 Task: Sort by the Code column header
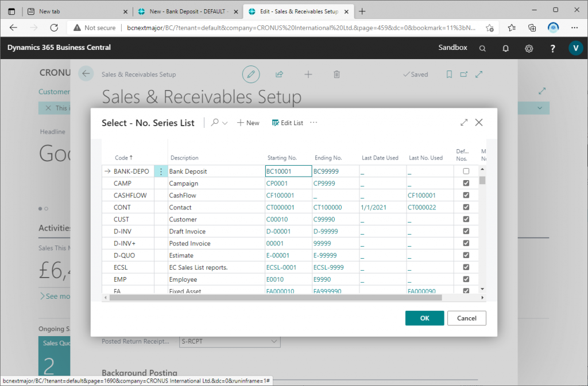pyautogui.click(x=124, y=158)
